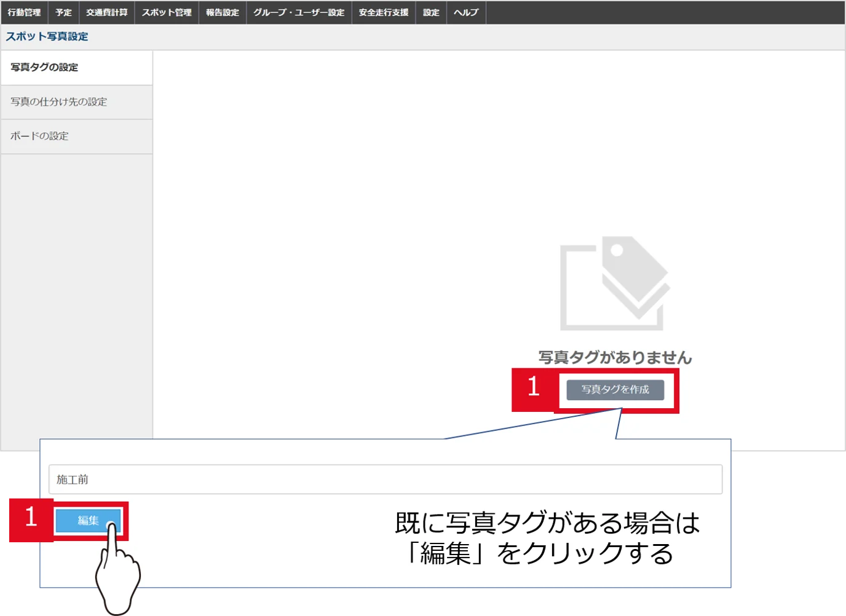This screenshot has width=846, height=616.
Task: Open the スポット管理 menu
Action: click(x=167, y=12)
